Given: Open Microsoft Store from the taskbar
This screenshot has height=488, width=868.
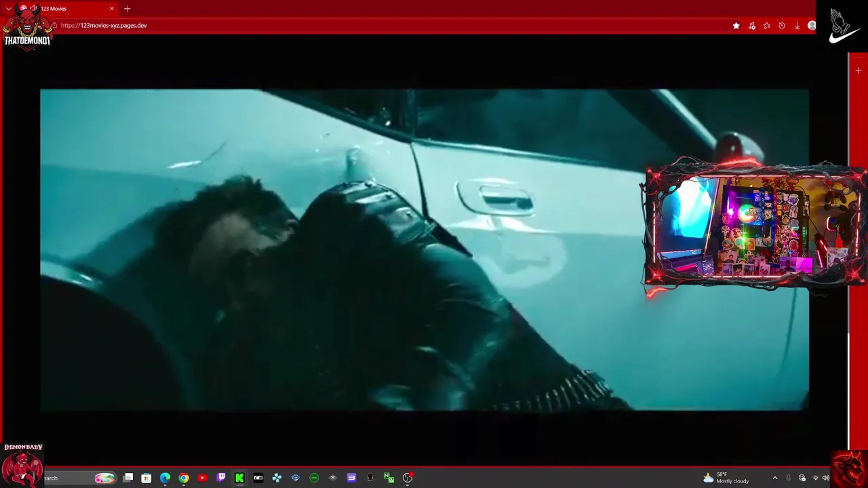Looking at the screenshot, I should click(146, 478).
